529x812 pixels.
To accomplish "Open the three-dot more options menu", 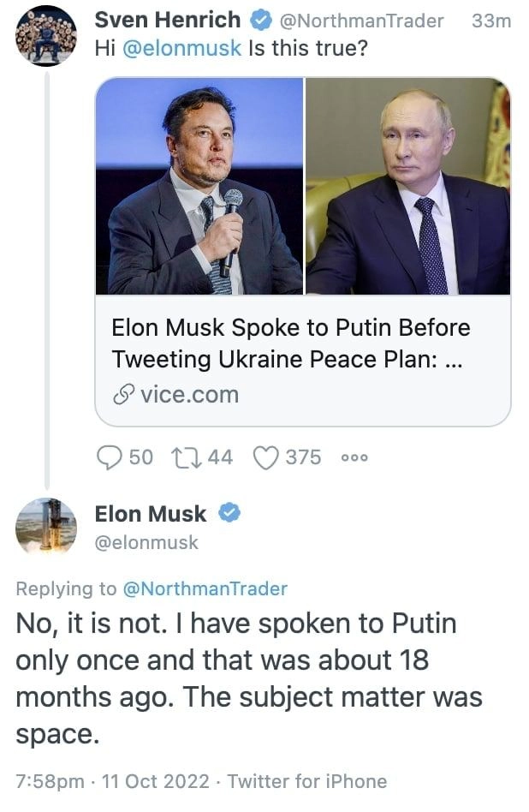I will 354,457.
